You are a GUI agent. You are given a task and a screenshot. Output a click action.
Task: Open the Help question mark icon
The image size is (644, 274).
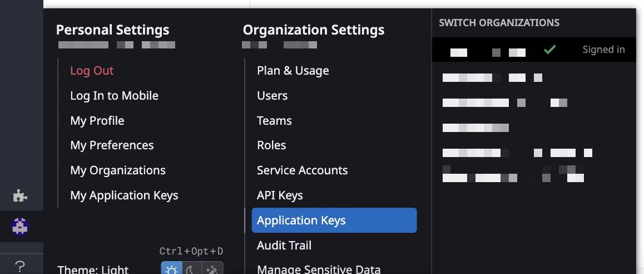tap(20, 266)
